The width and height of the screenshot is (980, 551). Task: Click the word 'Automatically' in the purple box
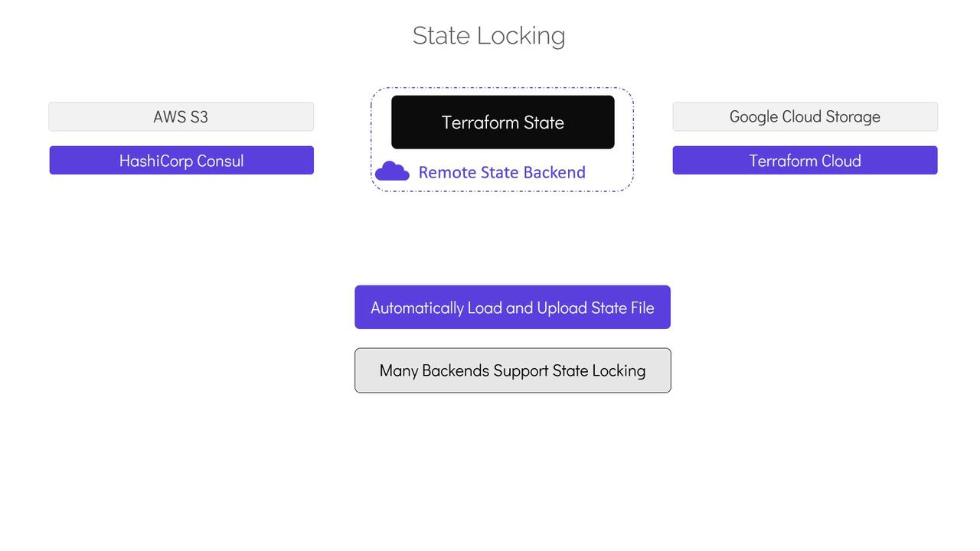pyautogui.click(x=417, y=308)
